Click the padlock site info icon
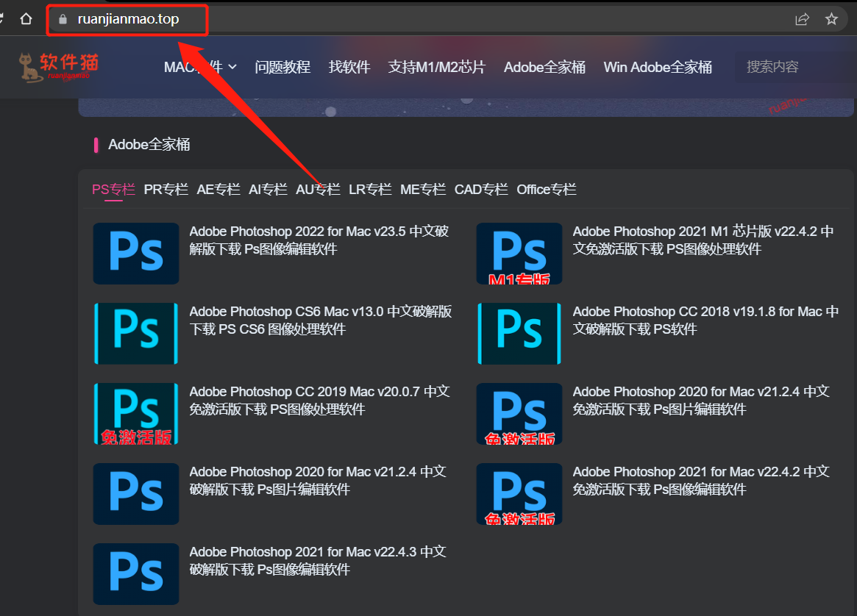 tap(63, 19)
